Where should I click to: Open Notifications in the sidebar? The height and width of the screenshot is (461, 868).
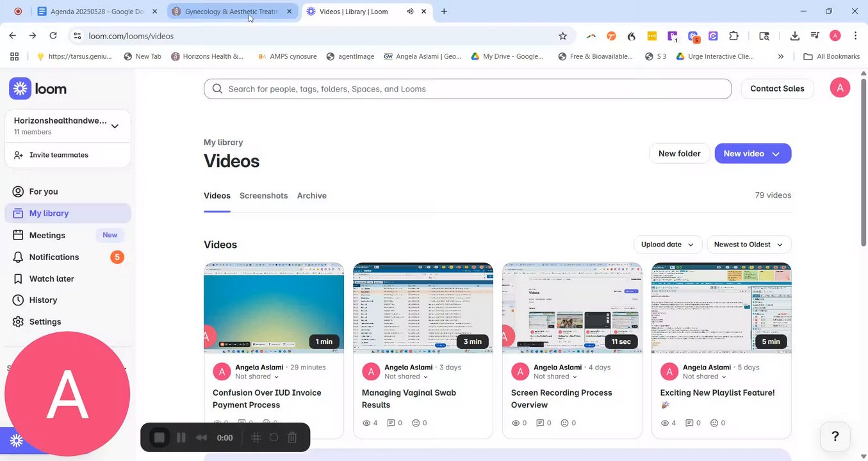(x=68, y=257)
